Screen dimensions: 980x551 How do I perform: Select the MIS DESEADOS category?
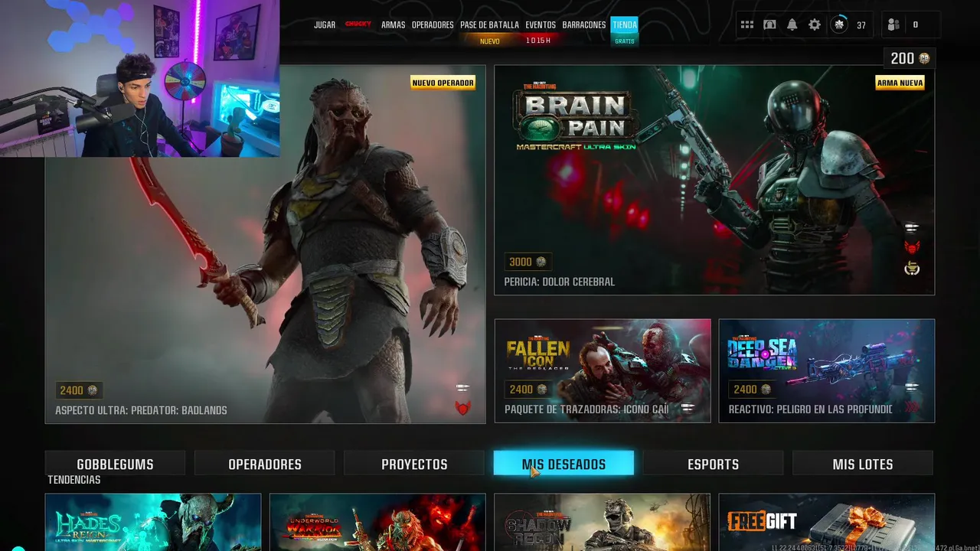coord(563,464)
